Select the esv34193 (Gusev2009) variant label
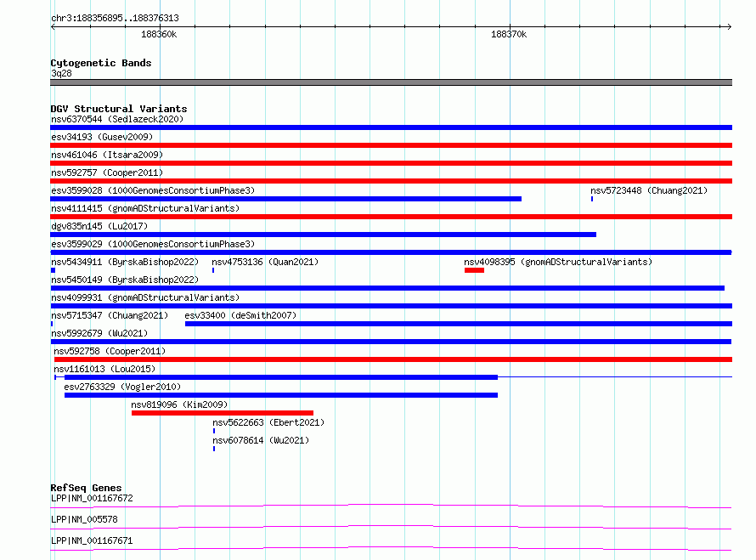The image size is (756, 560). tap(102, 137)
